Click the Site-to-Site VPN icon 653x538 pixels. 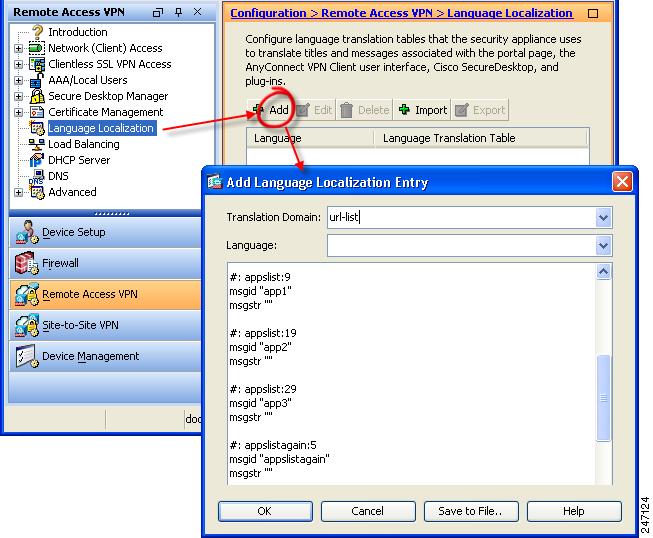(x=27, y=325)
